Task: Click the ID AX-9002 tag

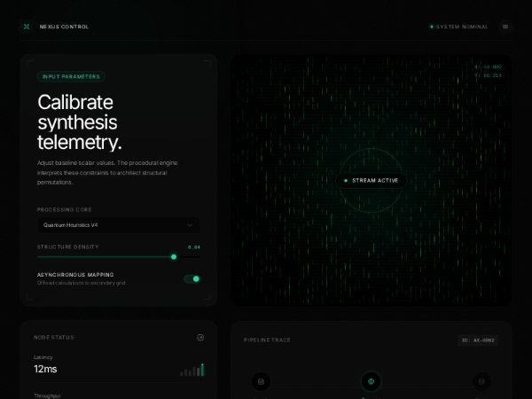Action: 477,340
